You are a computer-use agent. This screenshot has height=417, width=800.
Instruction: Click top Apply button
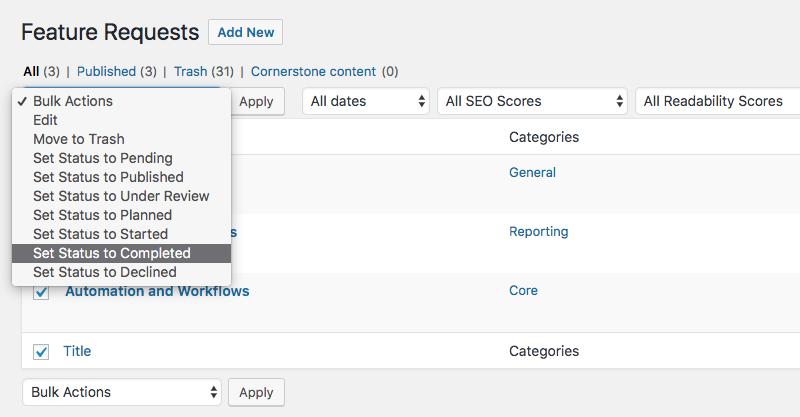(x=256, y=101)
